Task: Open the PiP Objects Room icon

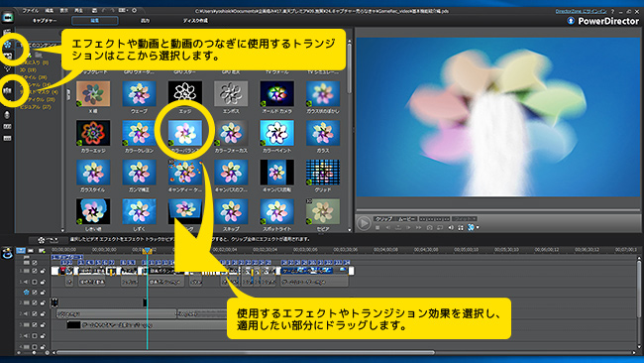Action: (x=7, y=56)
